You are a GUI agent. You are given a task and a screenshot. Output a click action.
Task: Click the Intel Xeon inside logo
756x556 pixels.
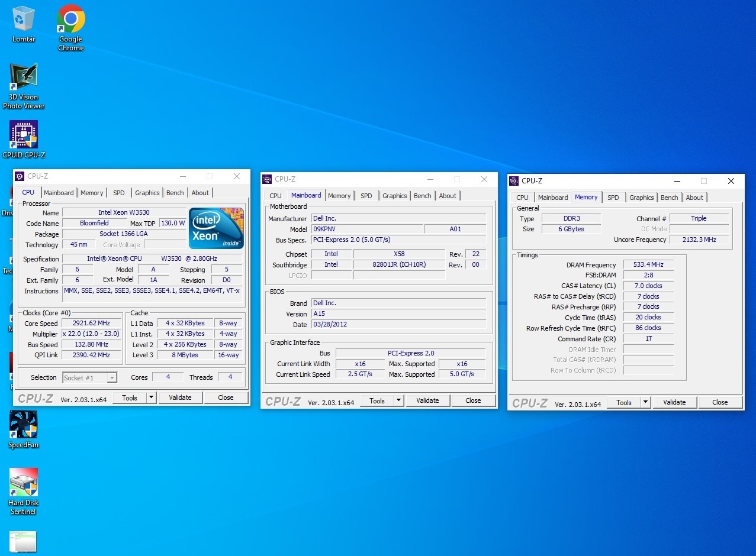pyautogui.click(x=216, y=228)
